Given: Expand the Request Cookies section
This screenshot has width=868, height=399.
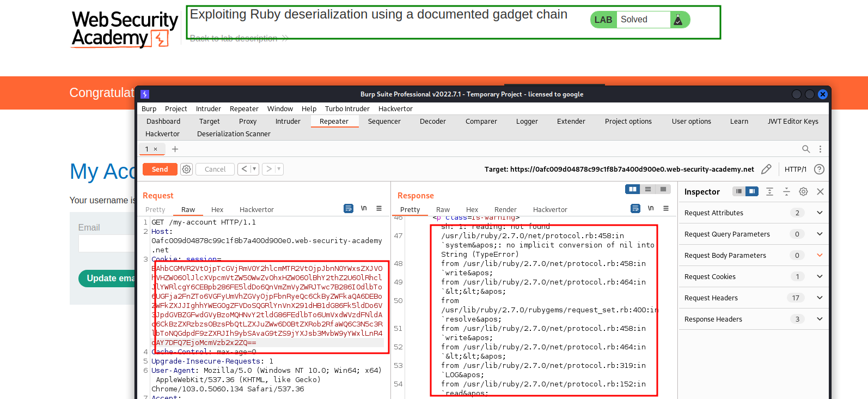Looking at the screenshot, I should click(820, 276).
